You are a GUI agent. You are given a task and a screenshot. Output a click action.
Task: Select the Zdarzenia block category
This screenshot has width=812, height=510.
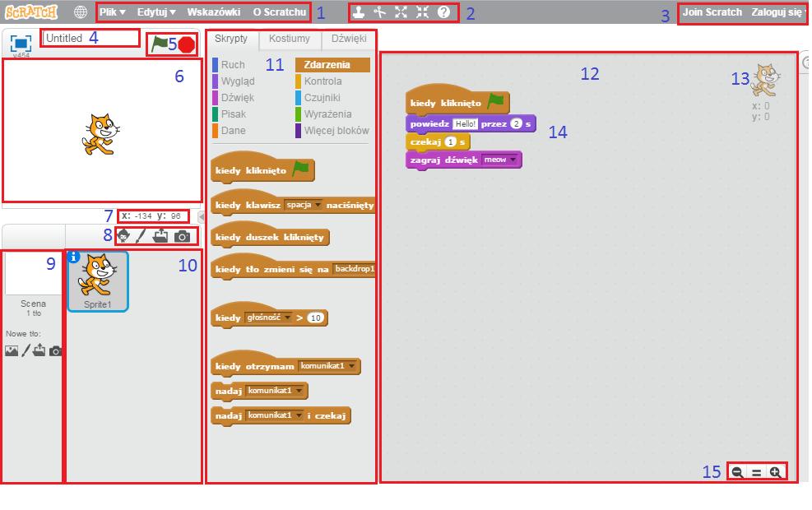click(x=332, y=65)
